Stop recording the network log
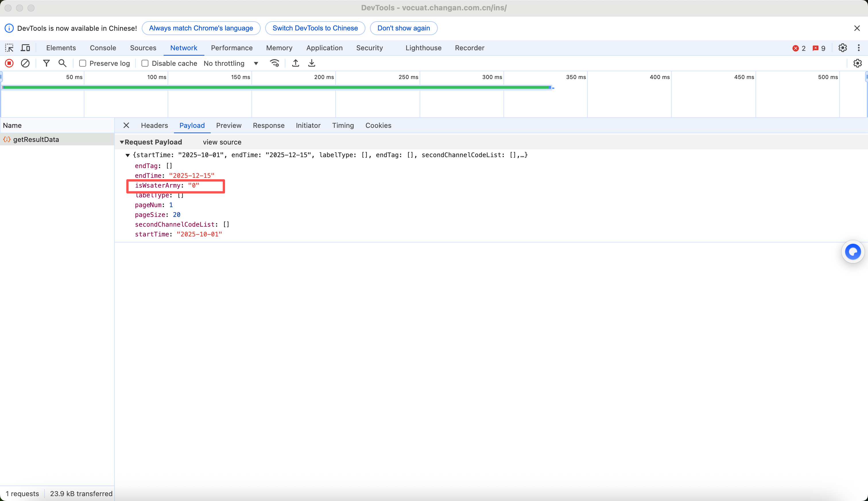The height and width of the screenshot is (501, 868). tap(9, 63)
